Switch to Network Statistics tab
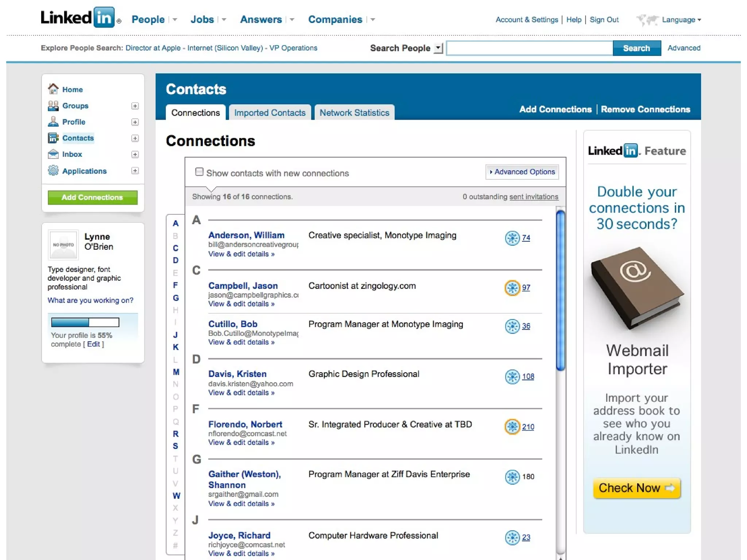 point(354,113)
